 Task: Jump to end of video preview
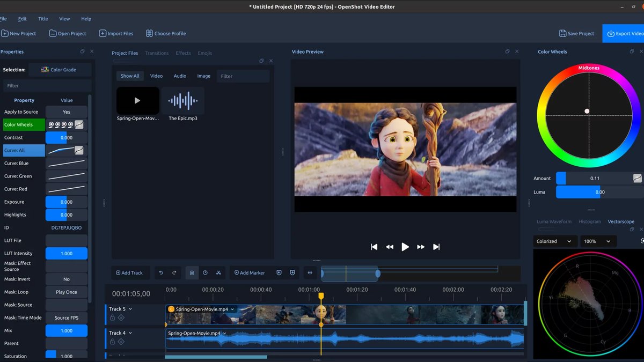pos(436,247)
